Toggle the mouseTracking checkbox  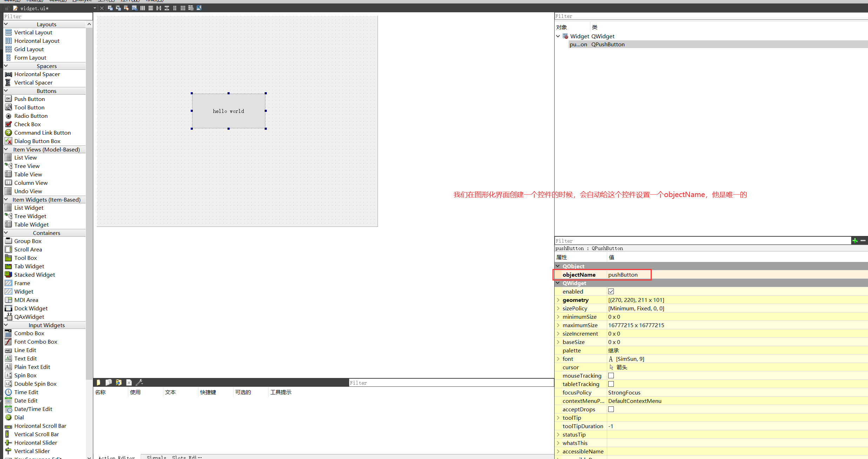pos(611,376)
